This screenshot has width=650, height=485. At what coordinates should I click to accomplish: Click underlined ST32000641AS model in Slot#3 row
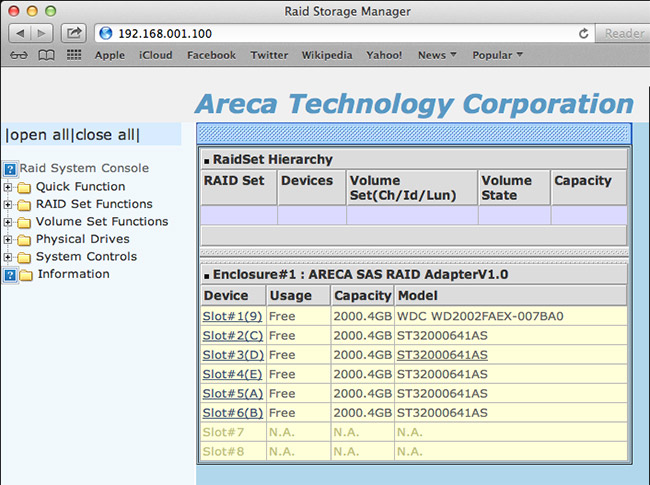tap(442, 355)
